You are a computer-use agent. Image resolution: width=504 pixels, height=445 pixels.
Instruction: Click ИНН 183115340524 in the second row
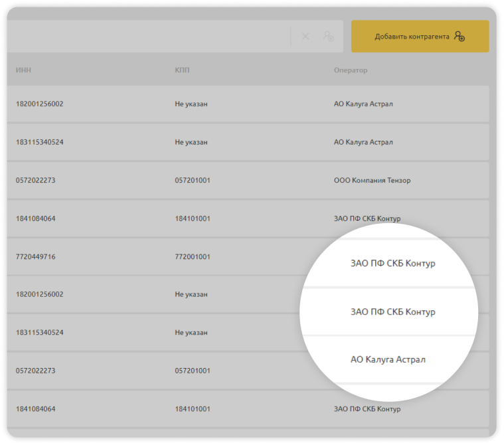click(x=40, y=142)
